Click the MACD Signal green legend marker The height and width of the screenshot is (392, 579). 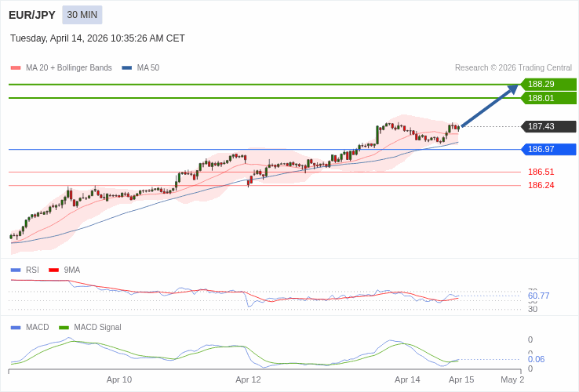pyautogui.click(x=64, y=328)
